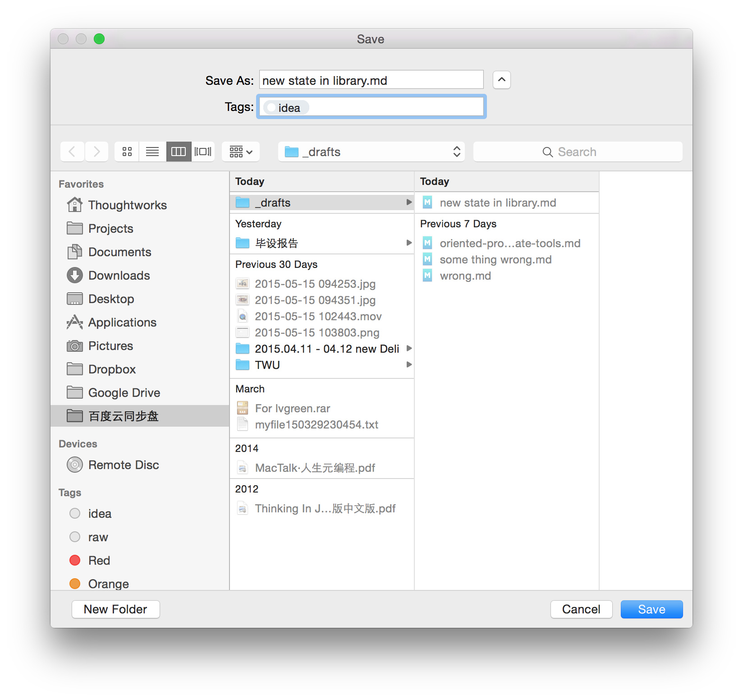Expand the 毕设报告 folder
Screen dimensions: 743x700
(408, 243)
